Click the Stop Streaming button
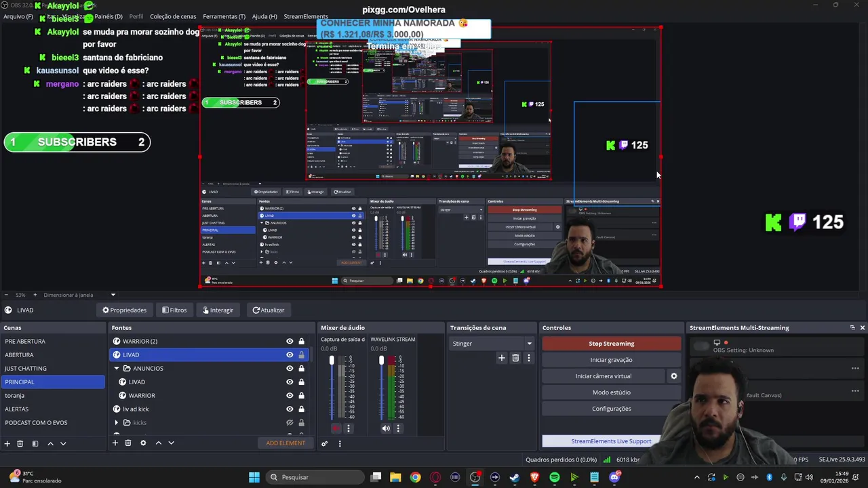 pos(611,344)
